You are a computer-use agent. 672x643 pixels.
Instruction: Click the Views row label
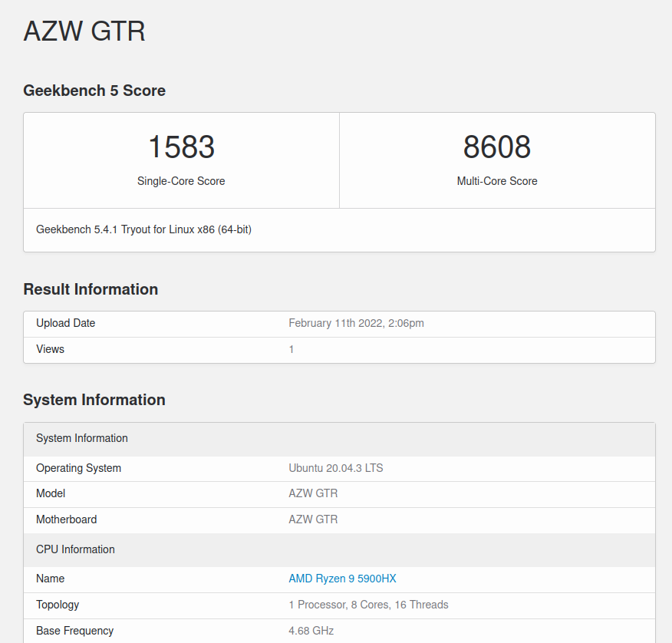point(50,349)
